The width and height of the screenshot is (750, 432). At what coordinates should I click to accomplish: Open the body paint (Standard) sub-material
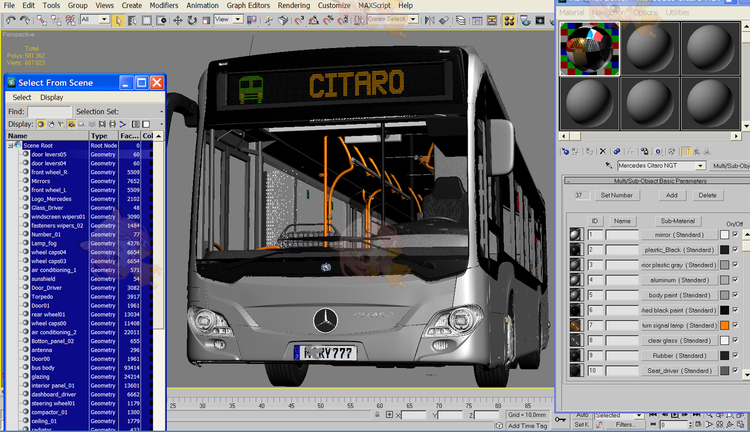click(679, 295)
